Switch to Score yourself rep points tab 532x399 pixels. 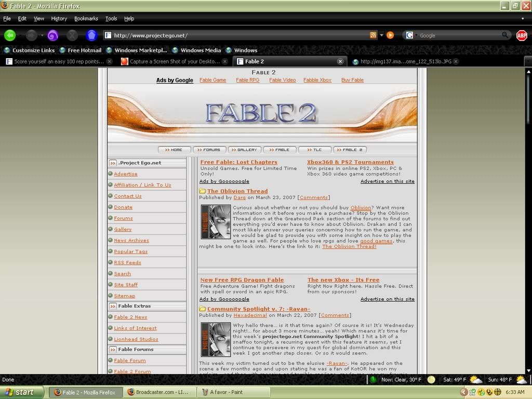(x=59, y=61)
